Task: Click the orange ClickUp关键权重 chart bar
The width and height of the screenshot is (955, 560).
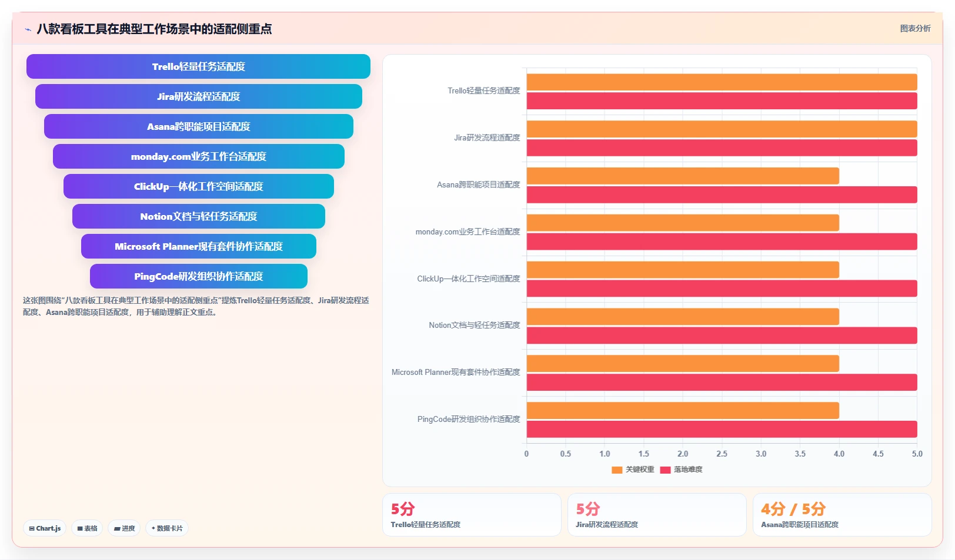Action: click(683, 270)
